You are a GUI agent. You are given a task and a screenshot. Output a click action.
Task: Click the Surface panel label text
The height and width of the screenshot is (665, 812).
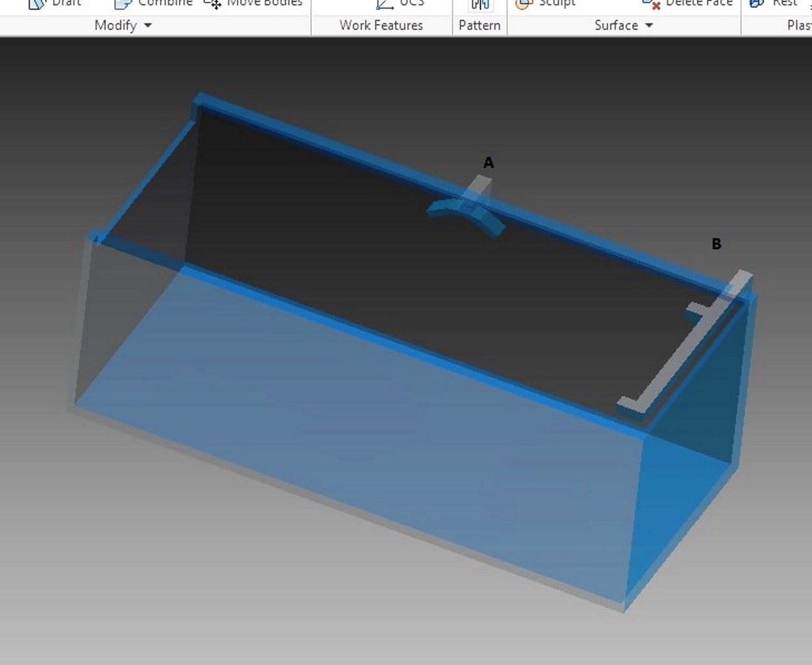(616, 25)
